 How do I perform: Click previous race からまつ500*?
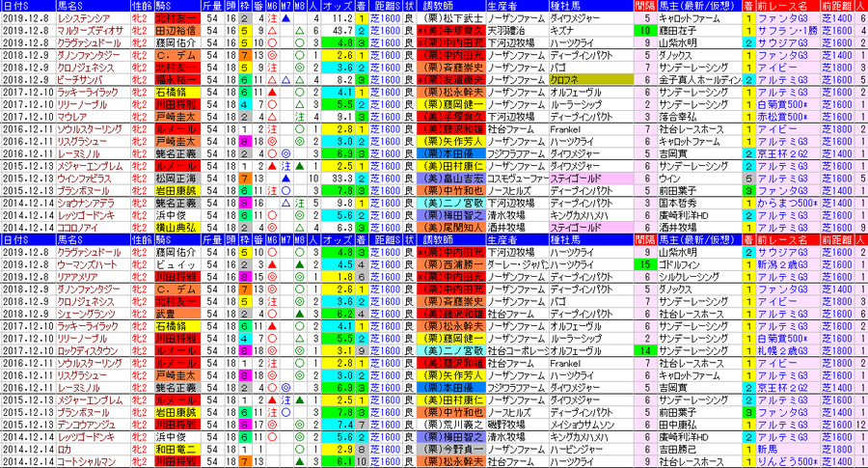tap(787, 204)
